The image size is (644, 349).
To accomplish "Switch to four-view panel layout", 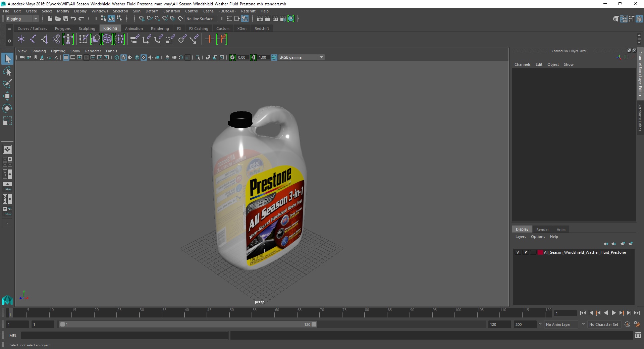I will click(x=7, y=162).
